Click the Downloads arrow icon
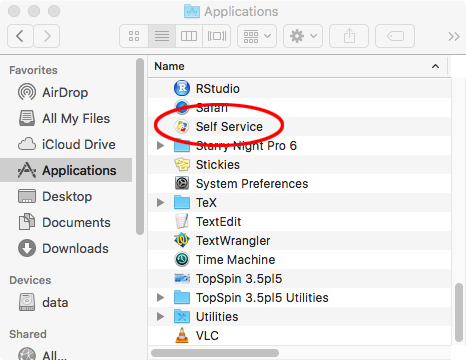 (x=27, y=248)
